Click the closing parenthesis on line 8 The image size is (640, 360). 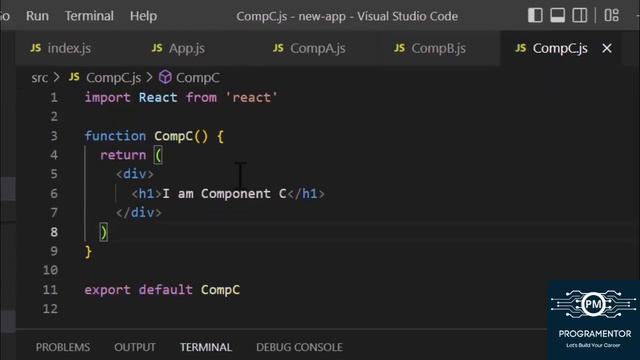[104, 232]
